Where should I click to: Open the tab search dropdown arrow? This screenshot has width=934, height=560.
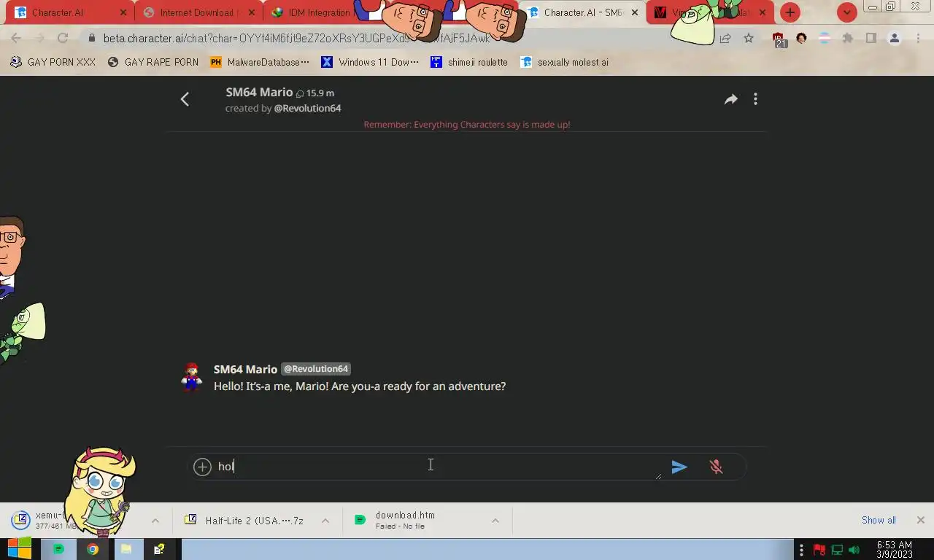[x=846, y=12]
